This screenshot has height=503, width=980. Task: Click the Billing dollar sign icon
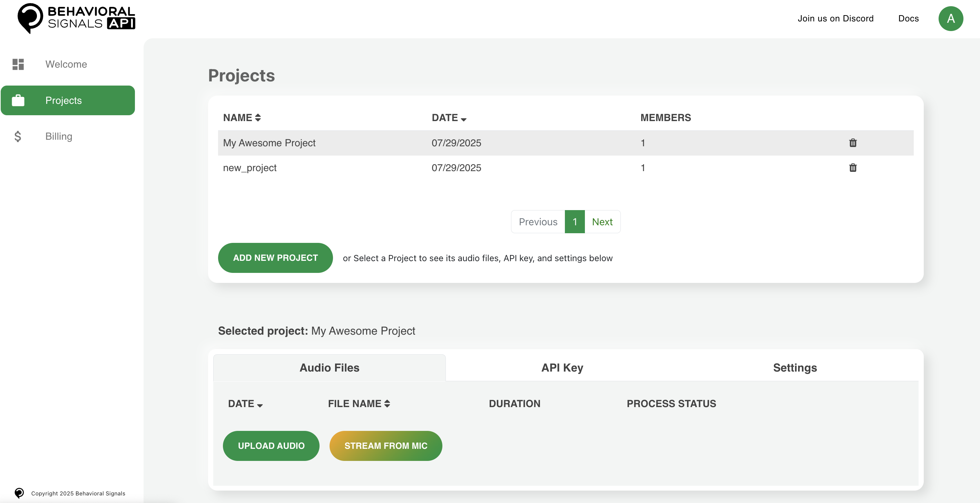tap(18, 136)
